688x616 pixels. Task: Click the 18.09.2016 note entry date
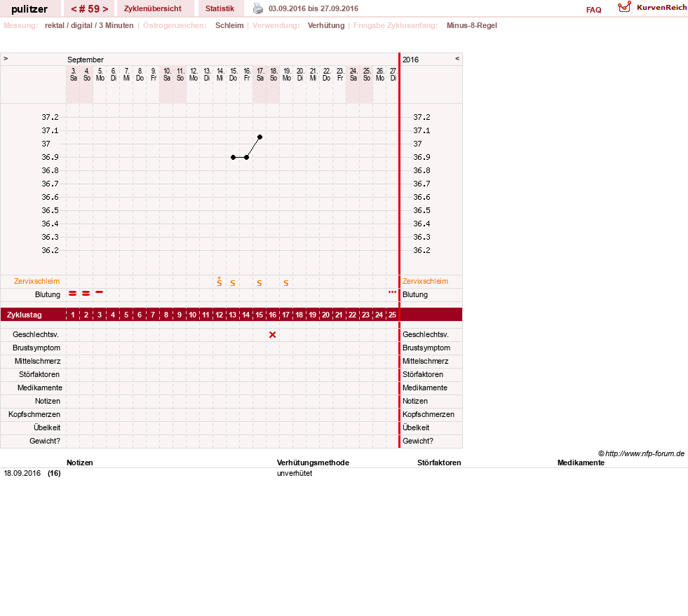(22, 474)
